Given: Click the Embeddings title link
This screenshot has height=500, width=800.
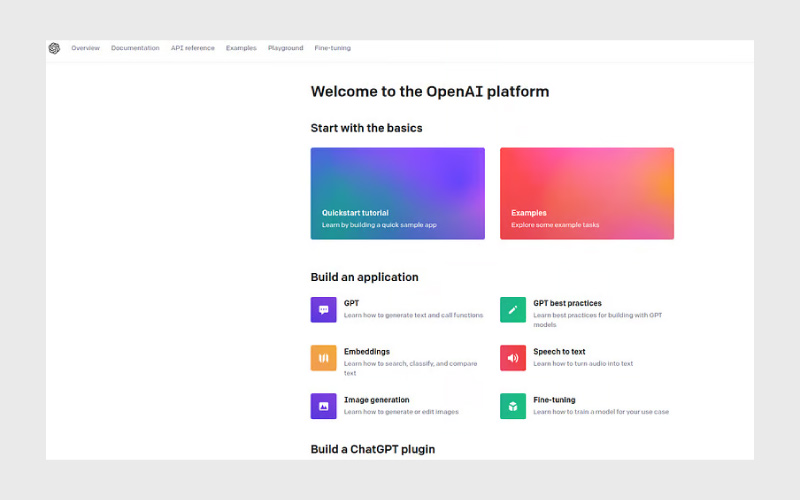Looking at the screenshot, I should [x=367, y=352].
